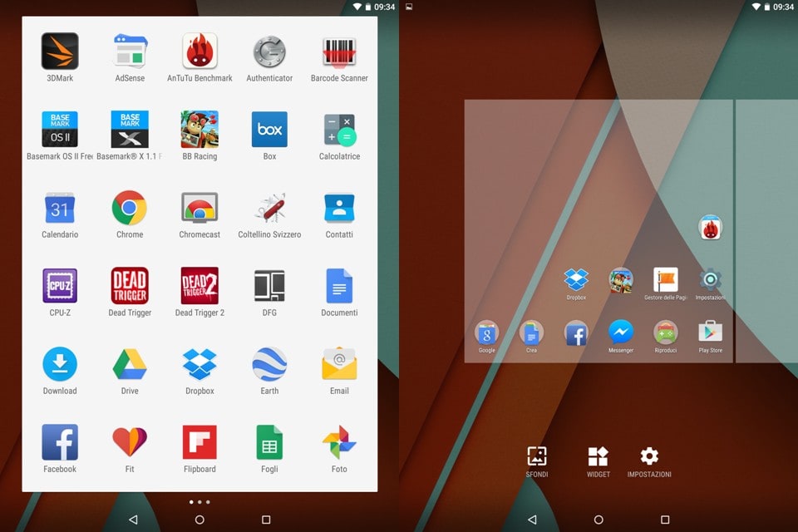
Task: Tap Facebook shortcut on home preview
Action: coord(576,333)
